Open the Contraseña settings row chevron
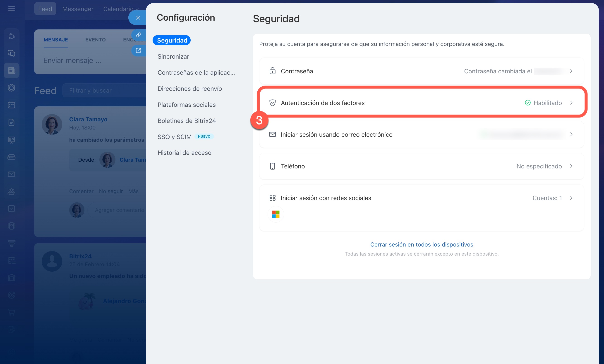 [x=571, y=71]
